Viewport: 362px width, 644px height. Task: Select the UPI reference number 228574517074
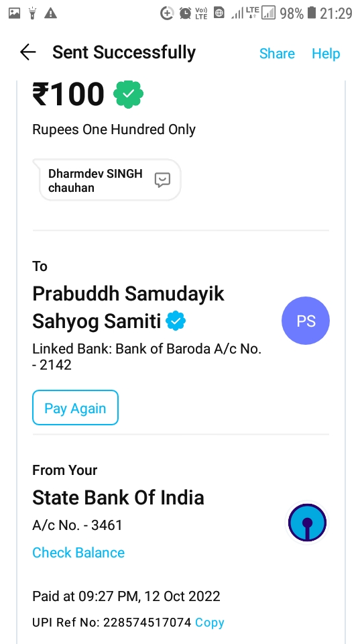[147, 623]
